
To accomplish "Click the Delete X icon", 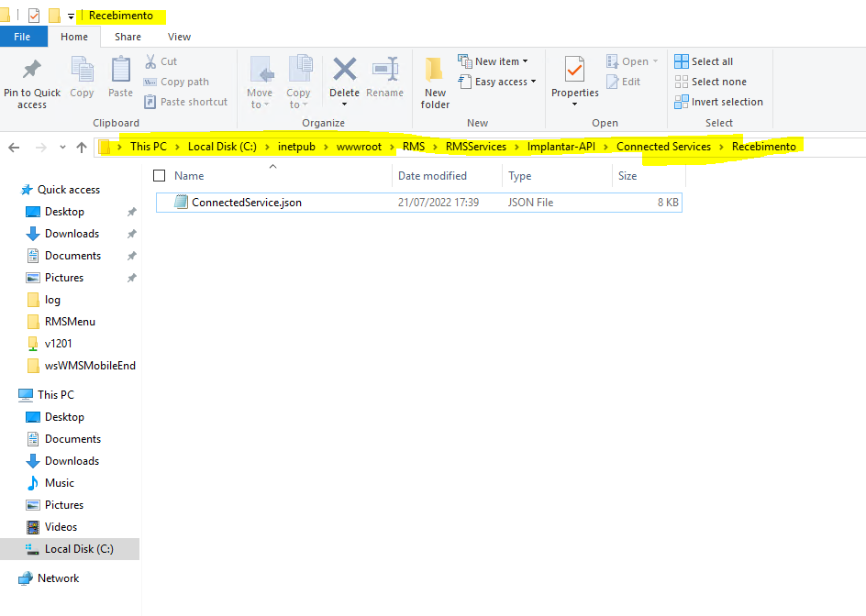I will 345,70.
